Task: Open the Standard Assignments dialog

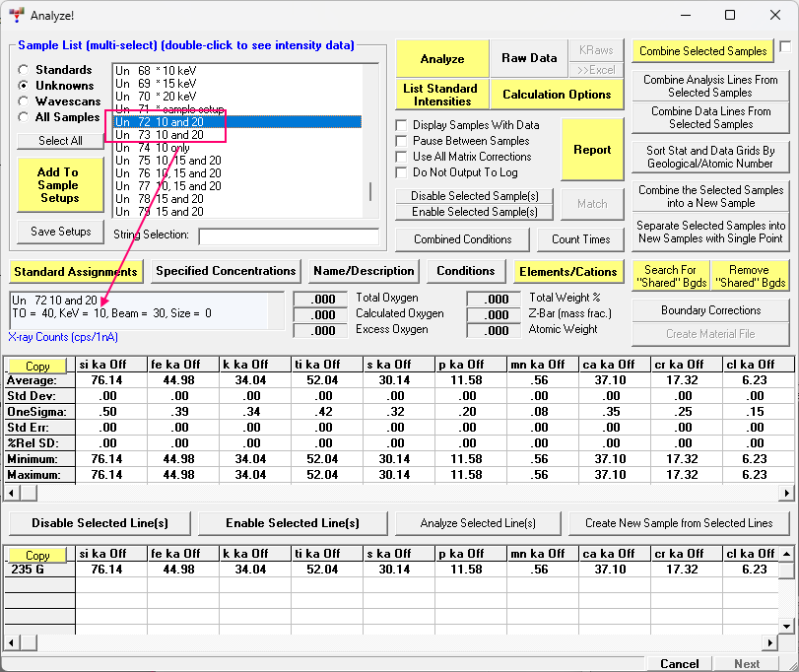Action: [x=76, y=271]
